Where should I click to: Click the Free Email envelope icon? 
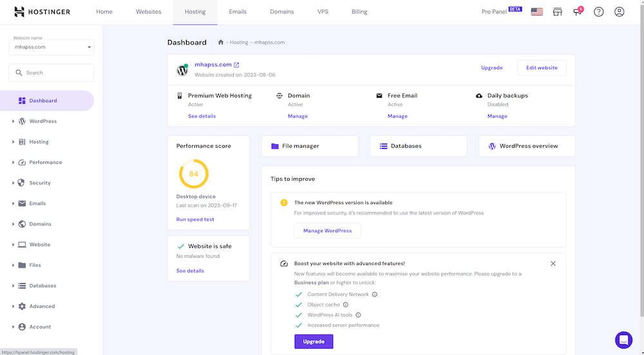pyautogui.click(x=379, y=96)
